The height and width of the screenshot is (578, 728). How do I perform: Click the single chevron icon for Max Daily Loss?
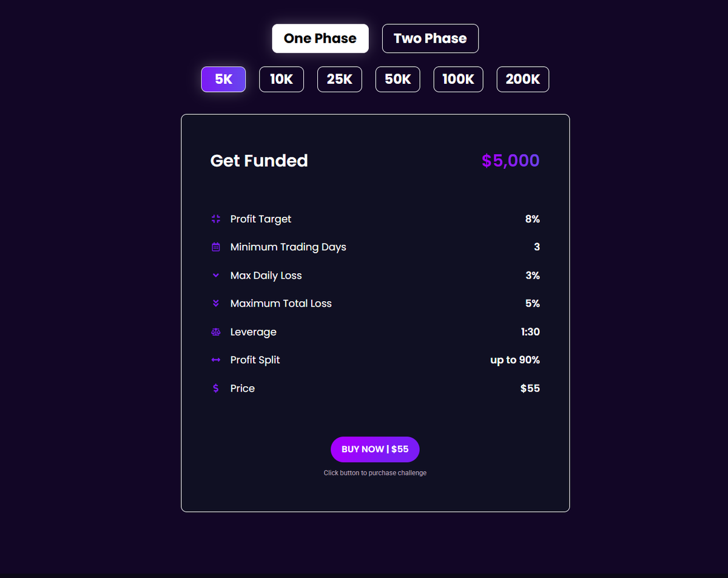pos(216,275)
